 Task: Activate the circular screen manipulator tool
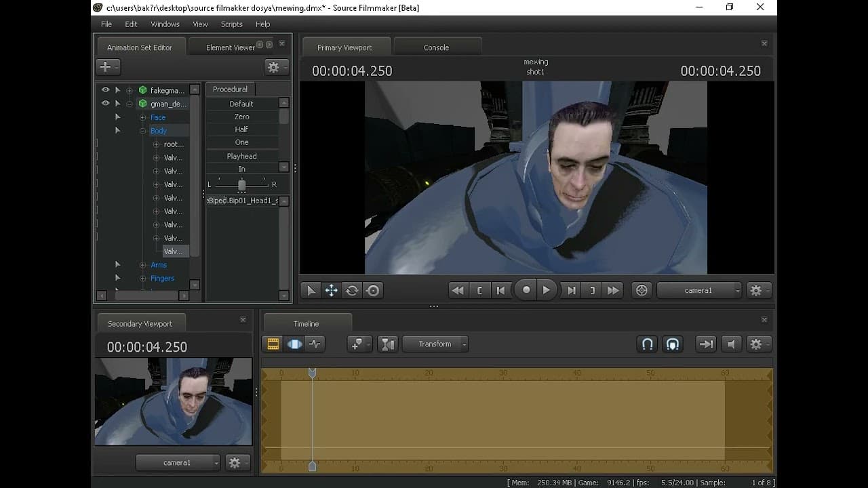[x=373, y=290]
